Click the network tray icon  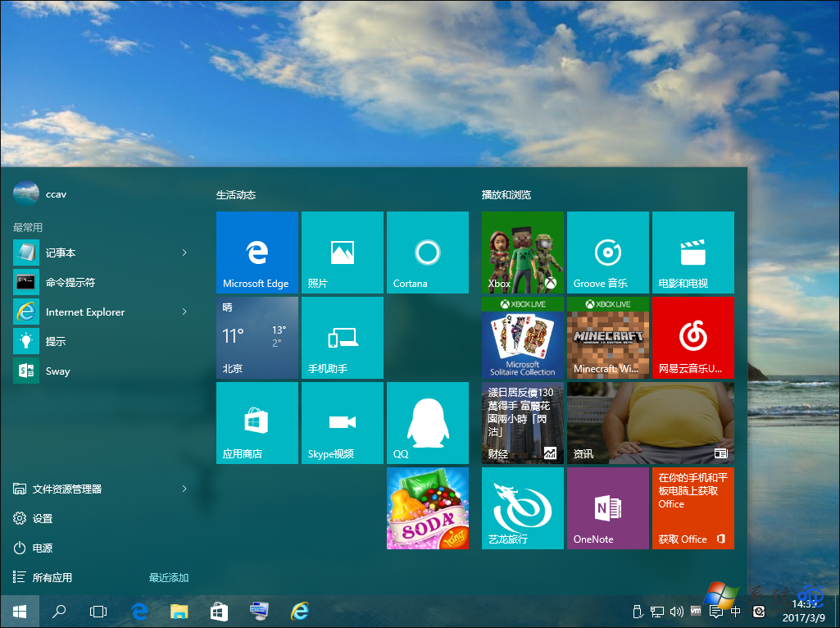coord(656,612)
